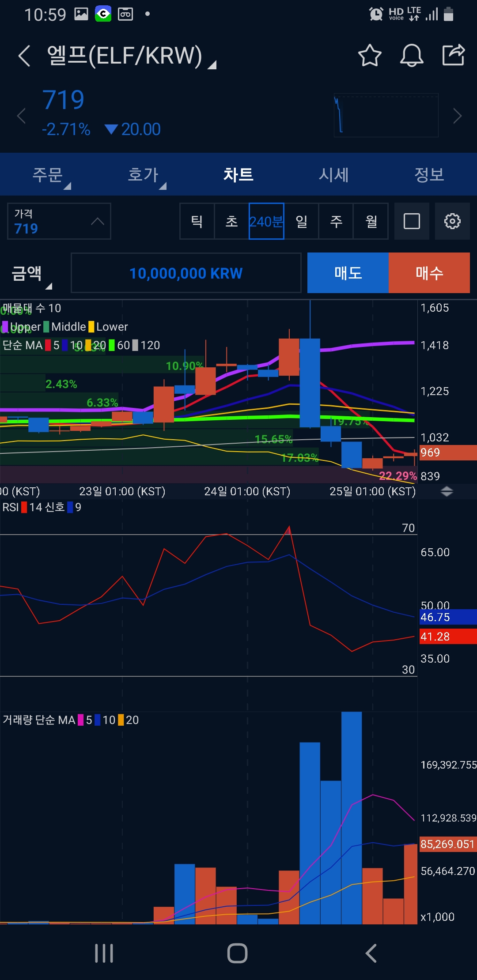This screenshot has width=477, height=980.
Task: Tap the yellow Lower band legend swatch
Action: pyautogui.click(x=91, y=327)
